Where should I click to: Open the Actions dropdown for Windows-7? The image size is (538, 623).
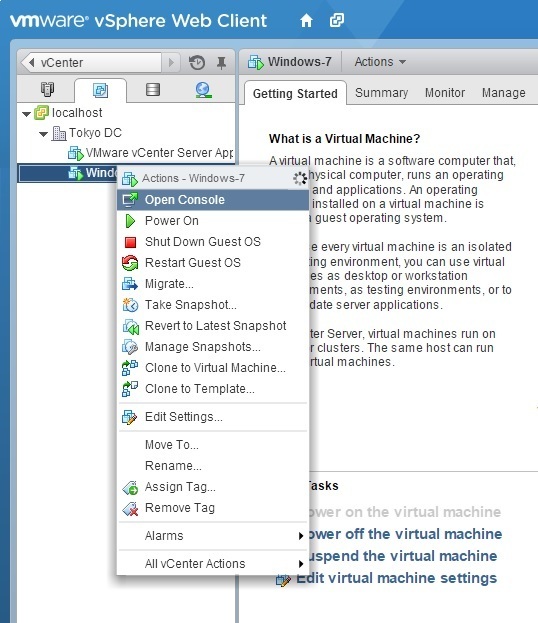(x=380, y=62)
